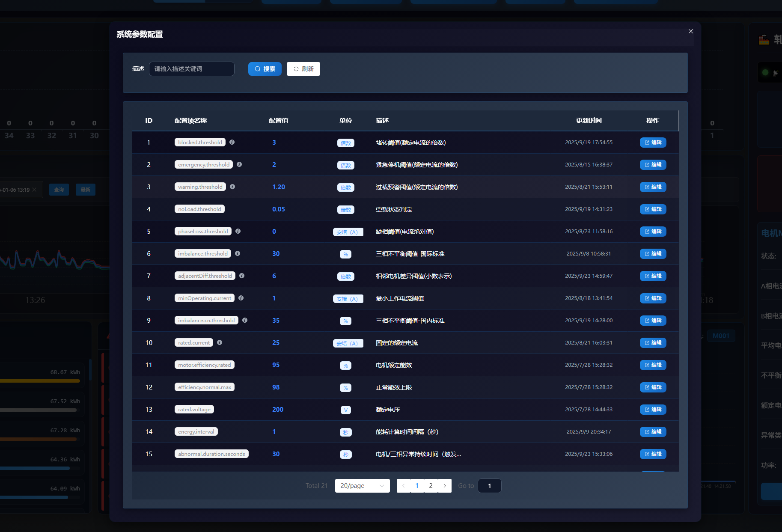Edit the rated.voltage row
Screen dimensions: 782x532
[x=653, y=410]
